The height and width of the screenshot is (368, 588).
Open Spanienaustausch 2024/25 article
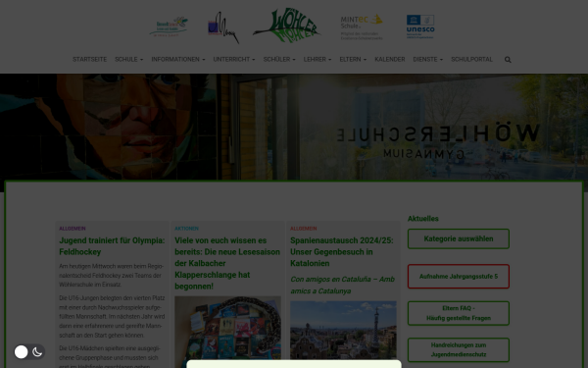point(342,251)
